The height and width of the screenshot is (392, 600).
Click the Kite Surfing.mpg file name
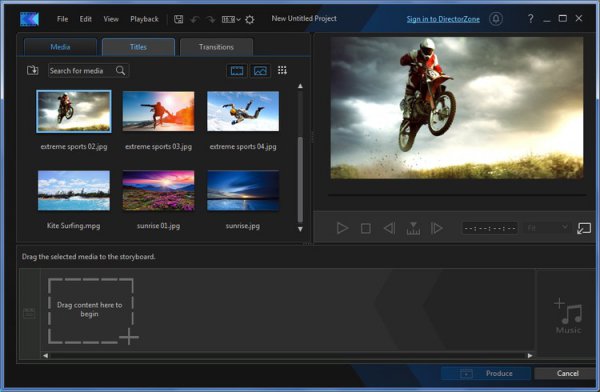tap(74, 226)
